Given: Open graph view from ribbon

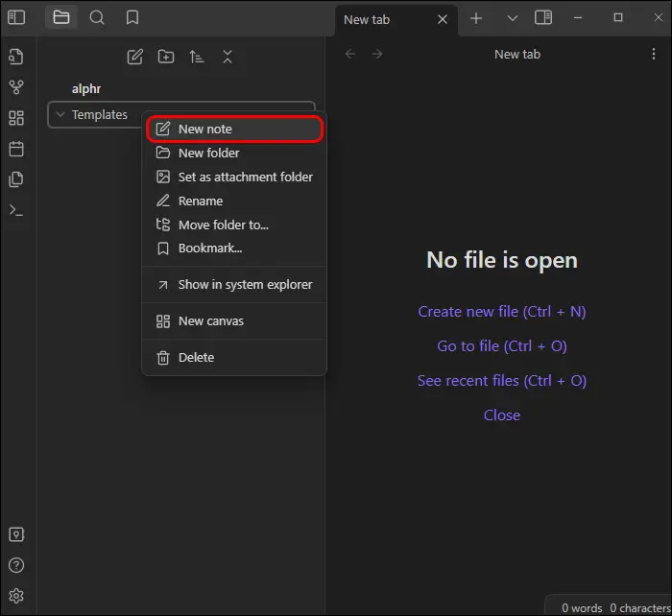Looking at the screenshot, I should [x=16, y=87].
